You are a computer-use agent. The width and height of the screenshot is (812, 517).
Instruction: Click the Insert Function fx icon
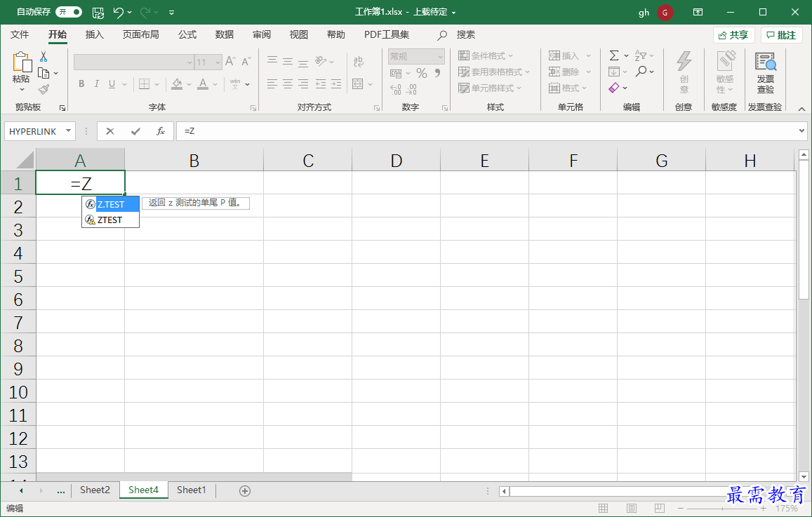161,131
